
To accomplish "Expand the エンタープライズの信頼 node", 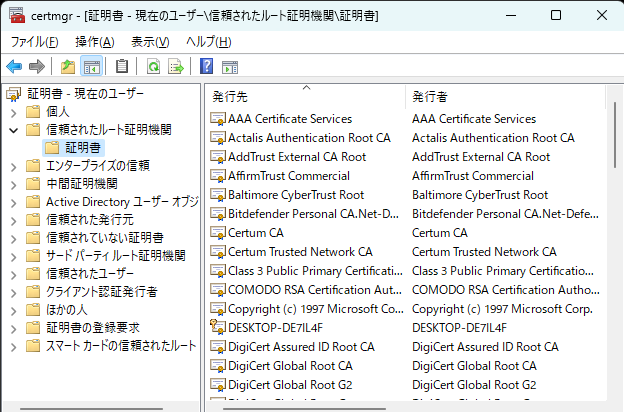I will tap(14, 167).
